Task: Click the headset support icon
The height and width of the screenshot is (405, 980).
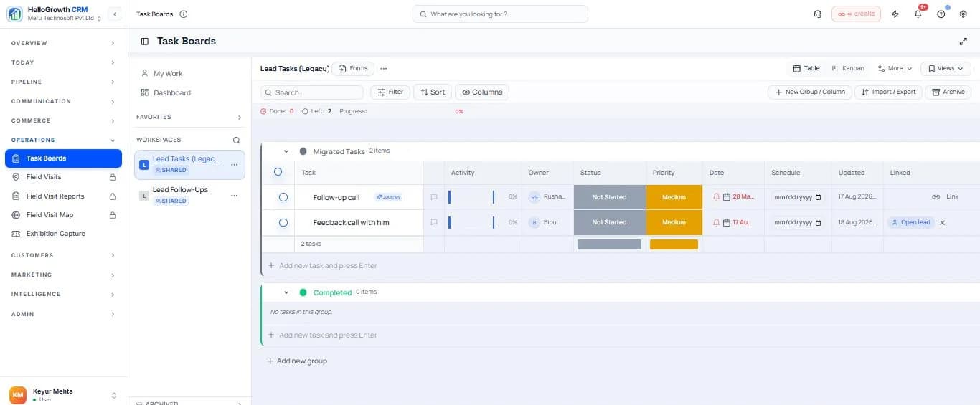Action: pos(818,14)
